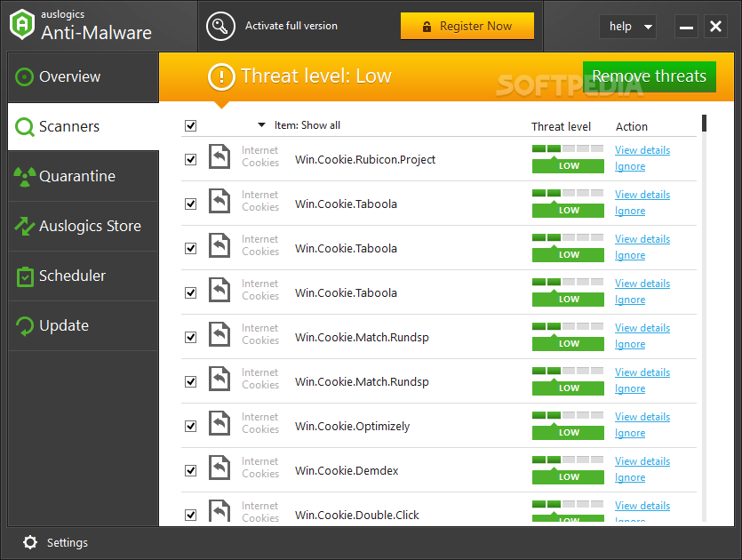The image size is (742, 560).
Task: Click the threat list scrollbar thumb
Action: pos(704,123)
